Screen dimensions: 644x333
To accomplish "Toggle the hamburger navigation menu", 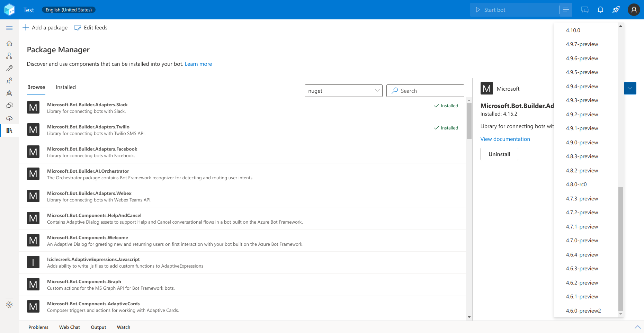I will point(9,28).
